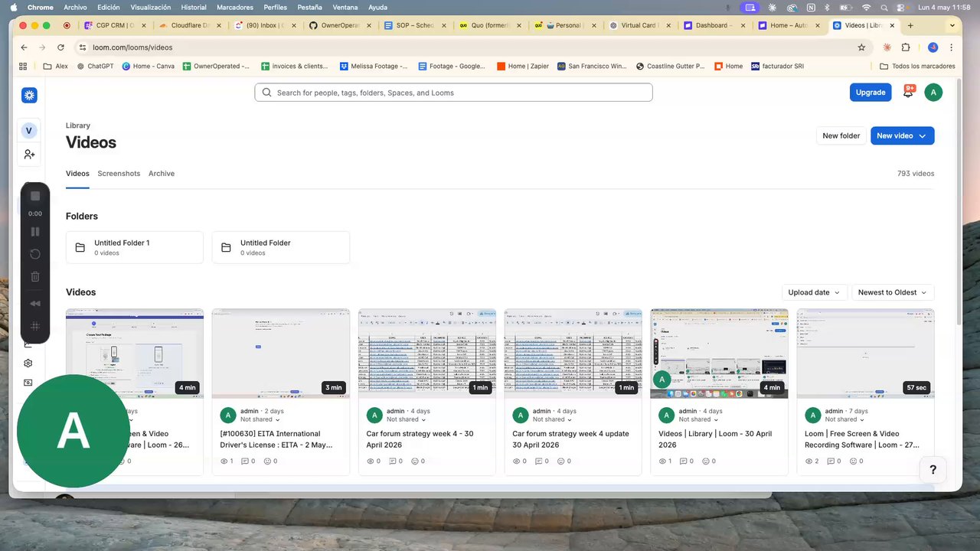Open the New video dropdown

(x=902, y=135)
